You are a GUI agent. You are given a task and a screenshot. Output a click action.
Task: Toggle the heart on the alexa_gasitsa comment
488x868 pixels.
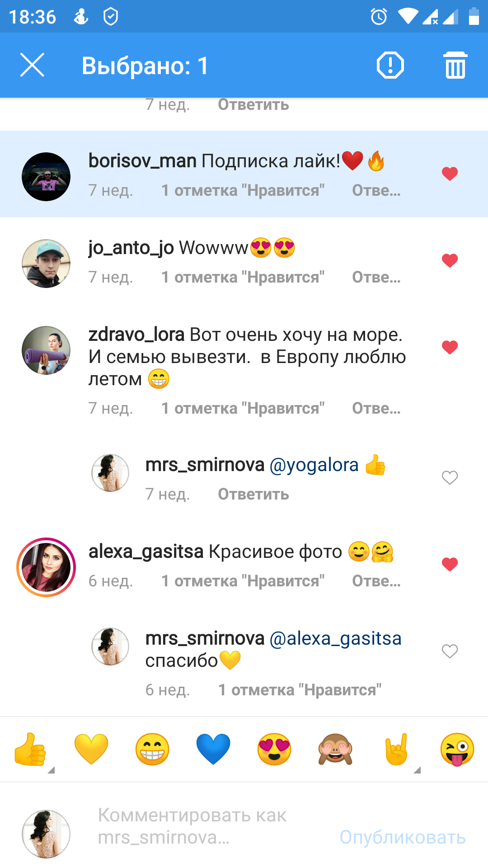(450, 564)
